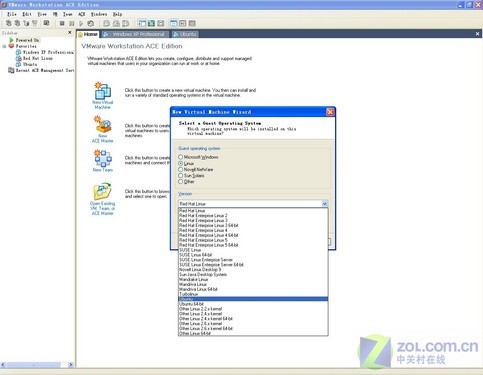Viewport: 483px width, 375px height.
Task: Select the Other guest OS radio button
Action: pos(180,181)
